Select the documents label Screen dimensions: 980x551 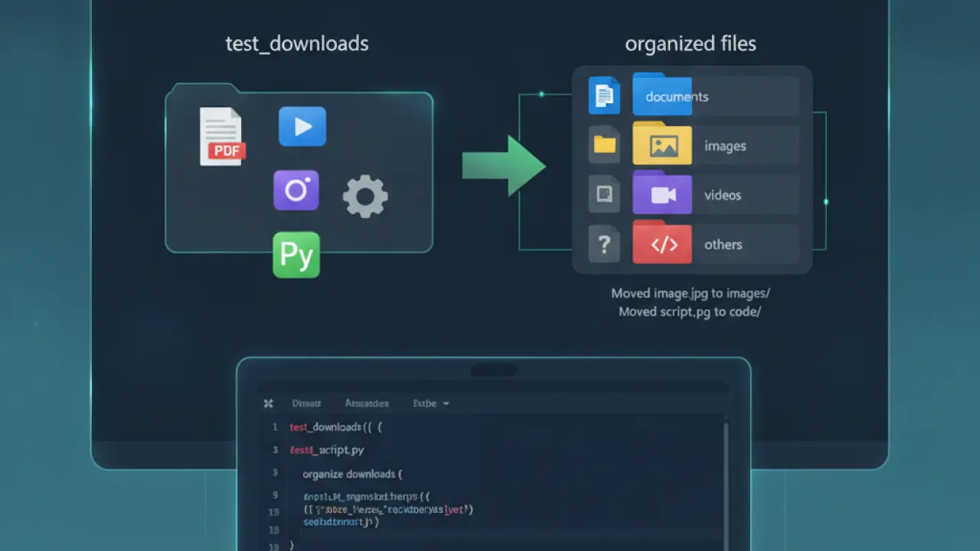(677, 97)
